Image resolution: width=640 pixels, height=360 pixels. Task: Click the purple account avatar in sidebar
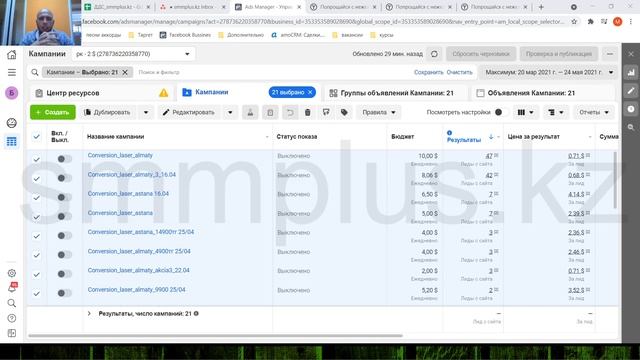[x=11, y=93]
